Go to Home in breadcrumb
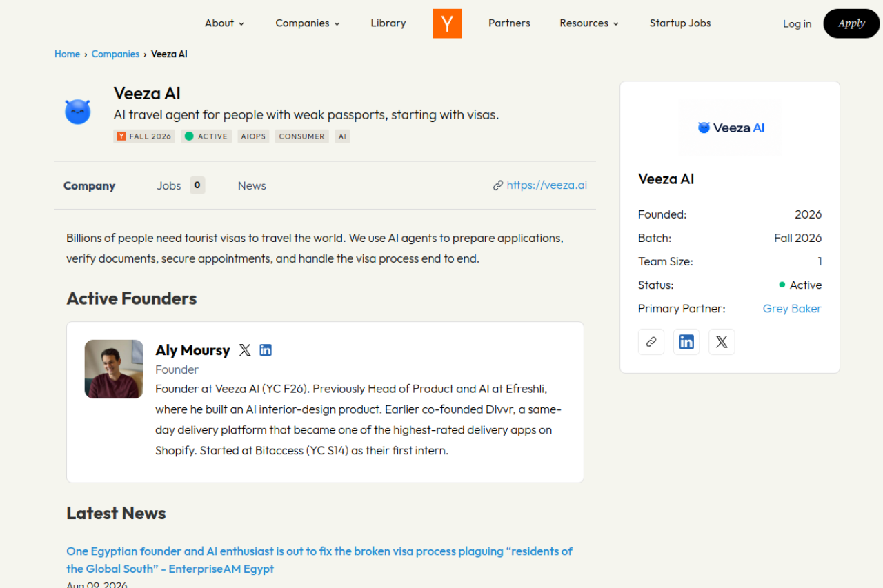This screenshot has height=588, width=883. [67, 54]
